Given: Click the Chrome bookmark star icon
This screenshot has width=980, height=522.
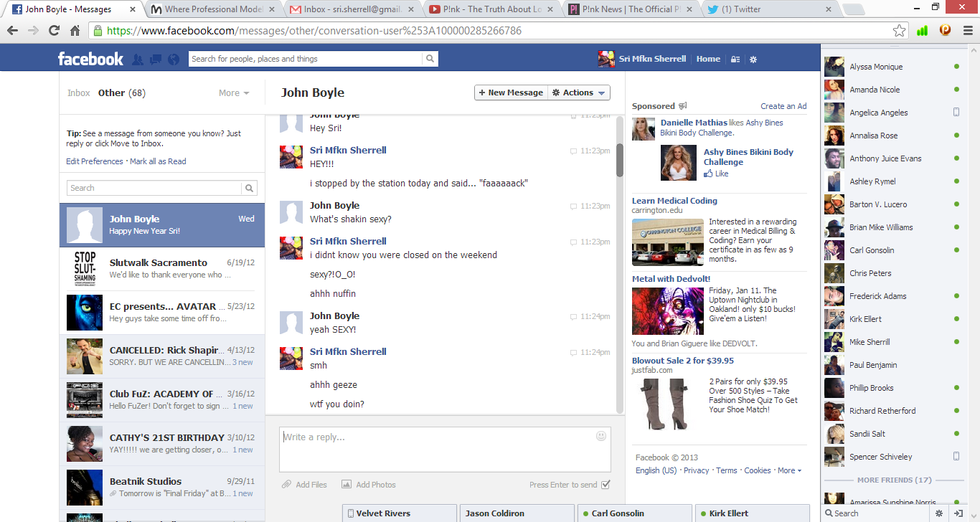Looking at the screenshot, I should tap(899, 31).
